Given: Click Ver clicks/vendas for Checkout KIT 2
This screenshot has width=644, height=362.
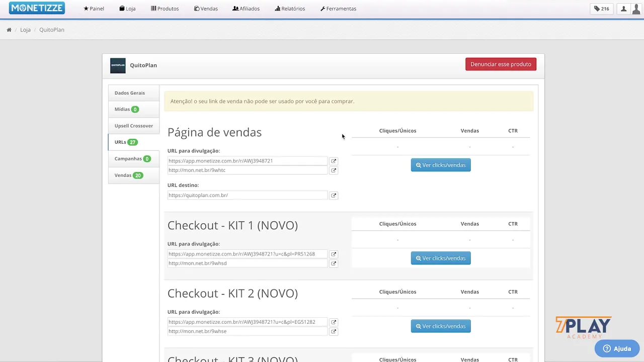Looking at the screenshot, I should 441,326.
